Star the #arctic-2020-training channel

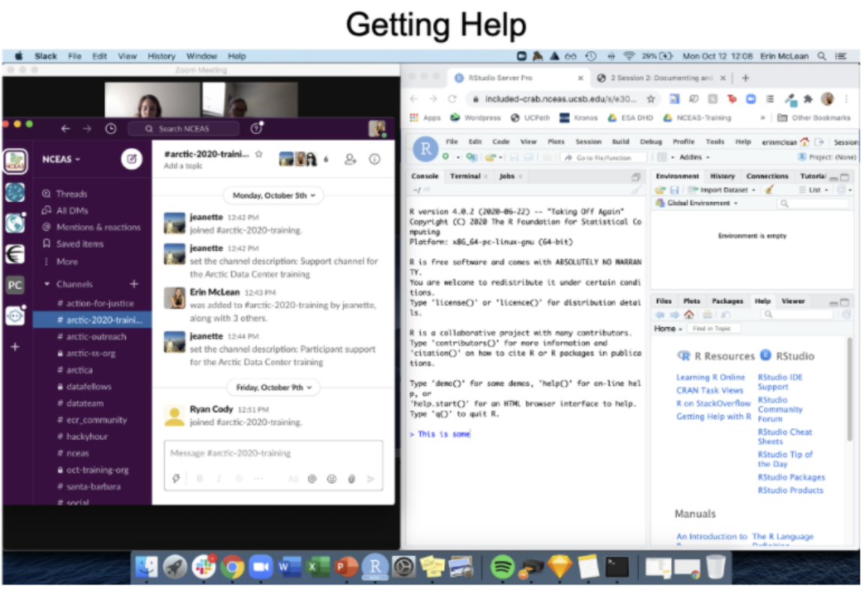[258, 154]
